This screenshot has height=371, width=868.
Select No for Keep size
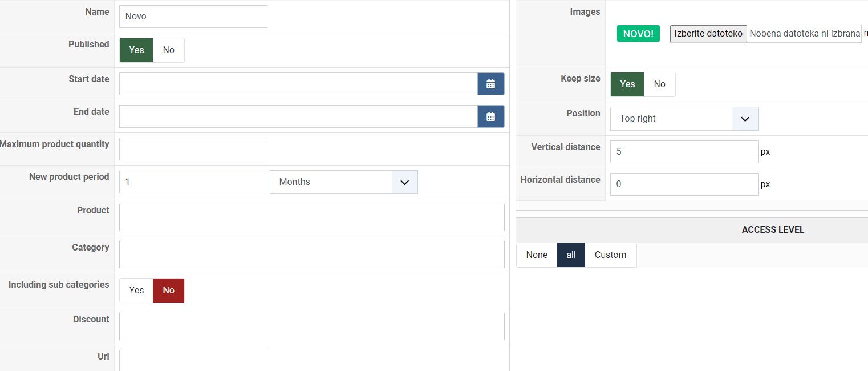pos(659,84)
